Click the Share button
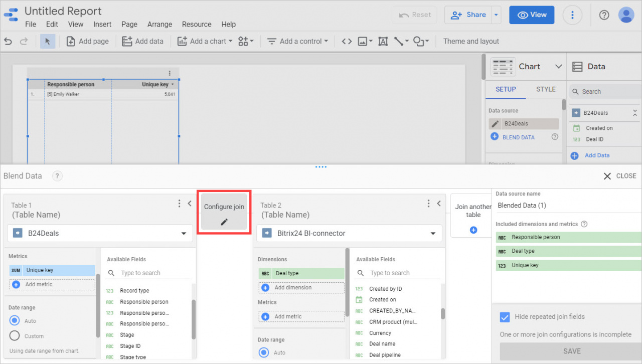The width and height of the screenshot is (642, 364). (x=468, y=15)
